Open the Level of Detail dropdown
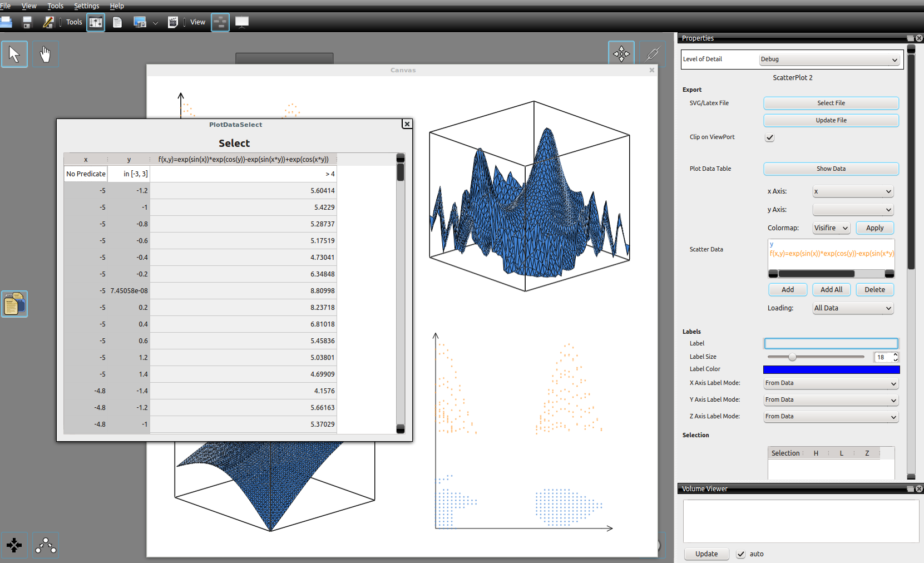The image size is (924, 563). 829,60
